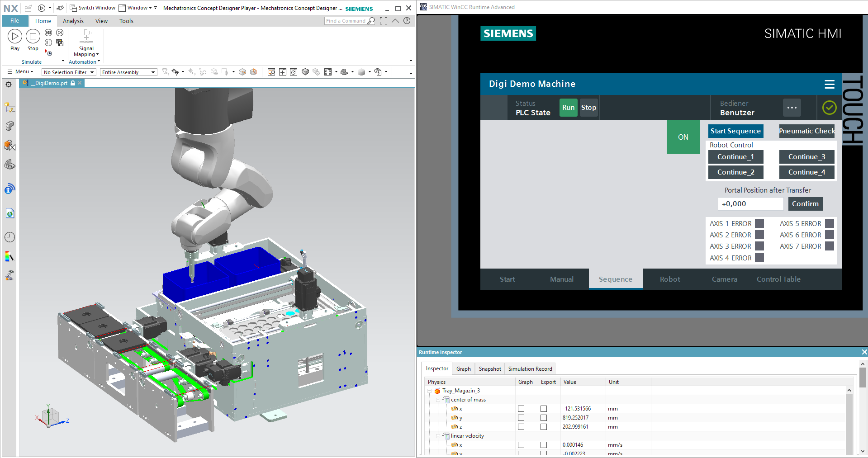This screenshot has height=458, width=868.
Task: Open the Snapshot tab in Runtime Inspector
Action: tap(489, 369)
